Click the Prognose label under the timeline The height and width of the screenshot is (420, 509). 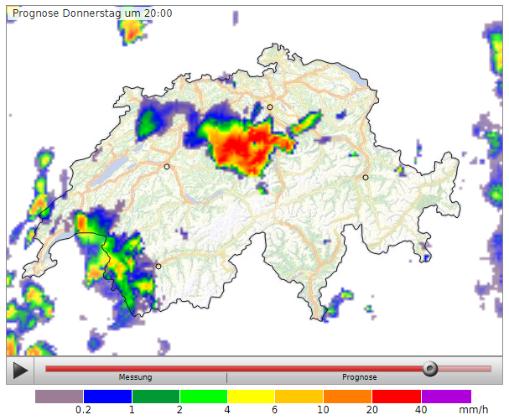(x=359, y=378)
